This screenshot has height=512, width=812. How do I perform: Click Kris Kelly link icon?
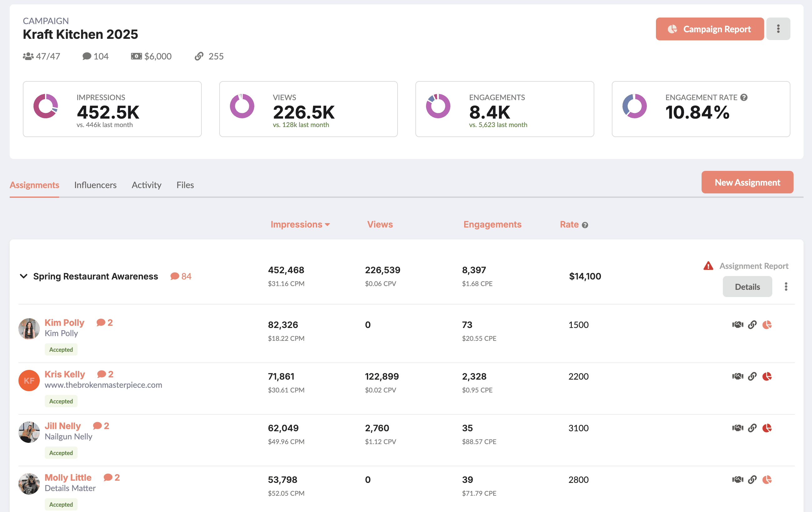click(x=752, y=376)
